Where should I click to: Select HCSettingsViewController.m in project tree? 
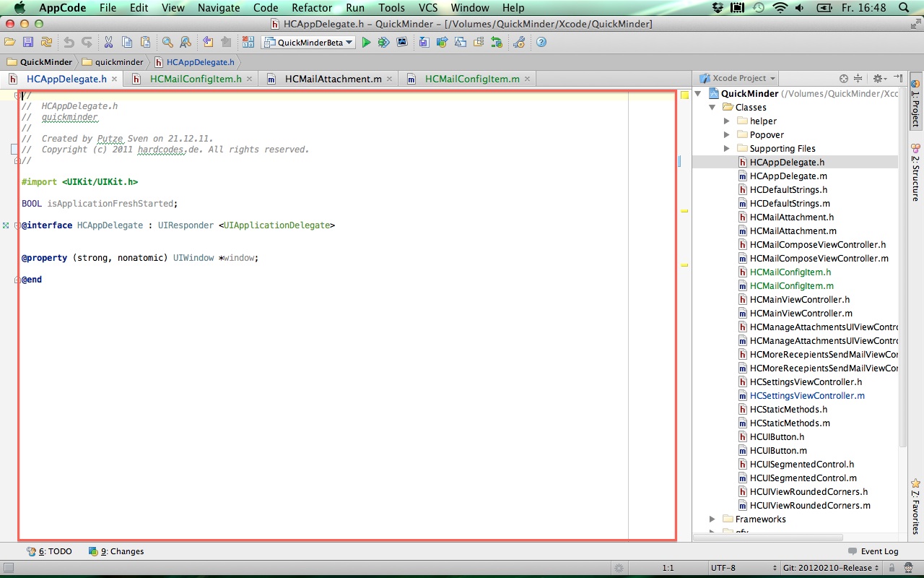pos(806,396)
